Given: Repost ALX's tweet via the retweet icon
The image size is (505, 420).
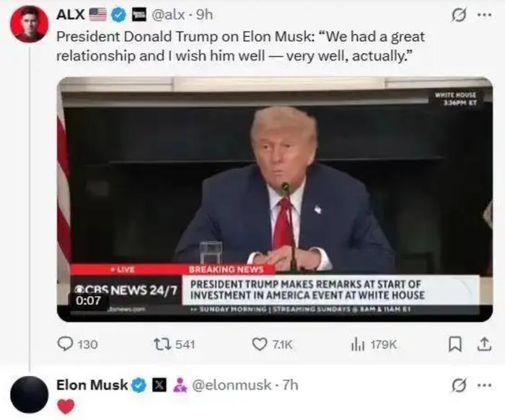Looking at the screenshot, I should 162,344.
